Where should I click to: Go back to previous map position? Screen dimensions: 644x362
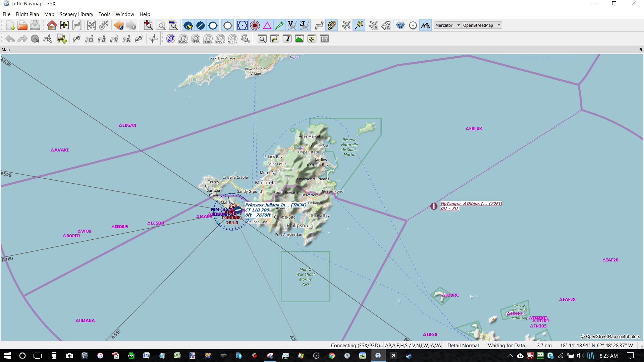coord(117,25)
